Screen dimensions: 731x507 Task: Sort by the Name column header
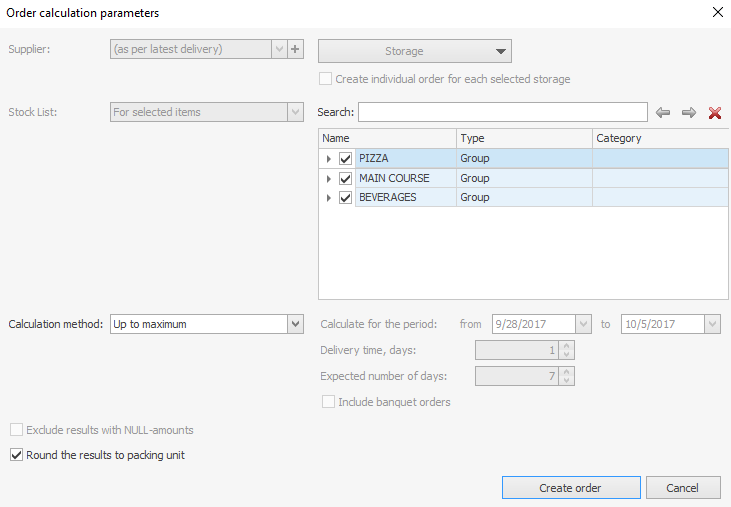[x=388, y=138]
